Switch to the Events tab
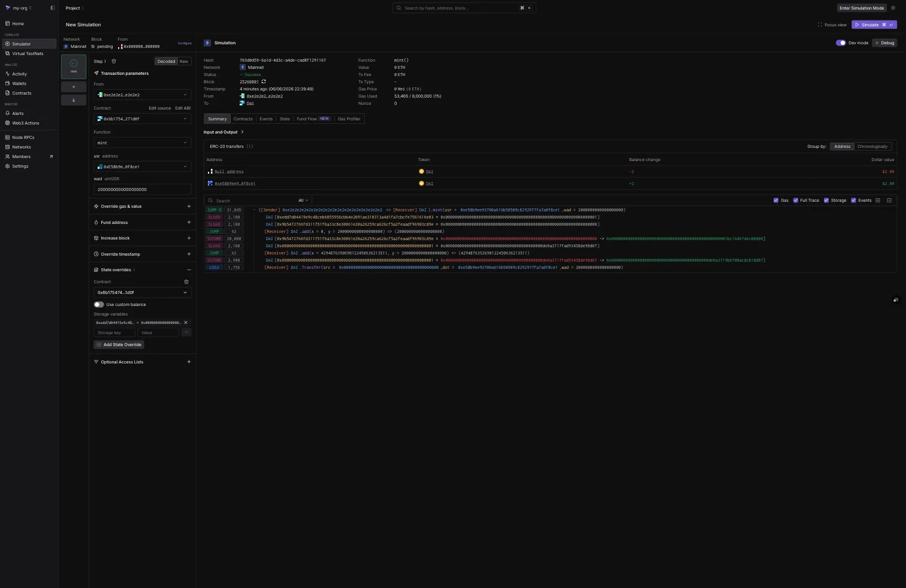The width and height of the screenshot is (906, 588). tap(266, 119)
